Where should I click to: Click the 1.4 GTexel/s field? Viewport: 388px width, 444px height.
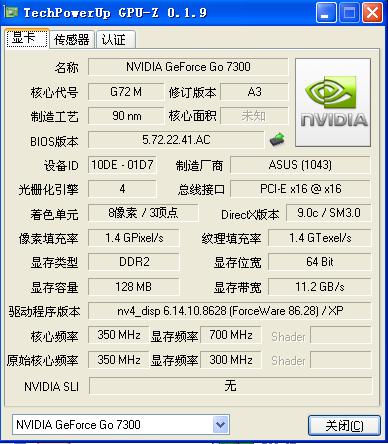320,238
